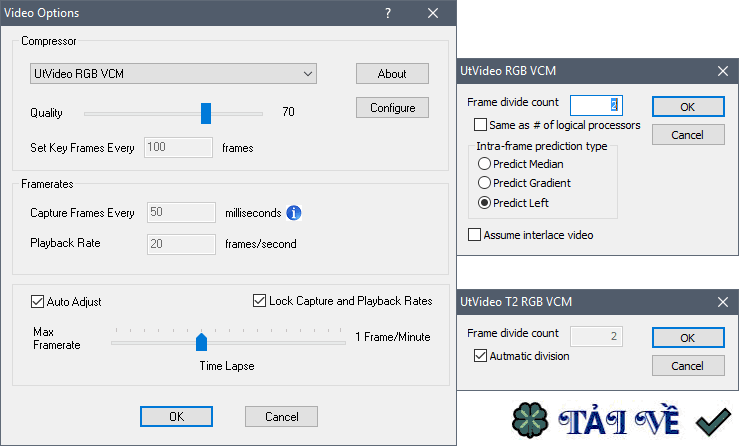Click the Max Framerate slider handle
Viewport: 739px width, 446px height.
coord(201,342)
